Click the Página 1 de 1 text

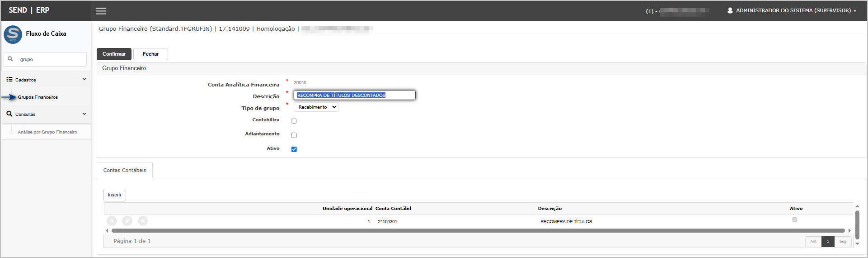(132, 241)
